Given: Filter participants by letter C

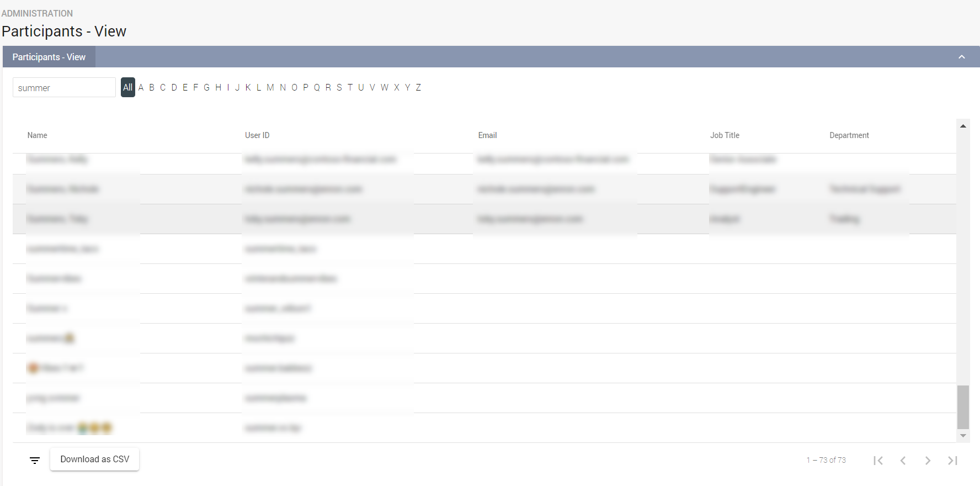Looking at the screenshot, I should 163,87.
